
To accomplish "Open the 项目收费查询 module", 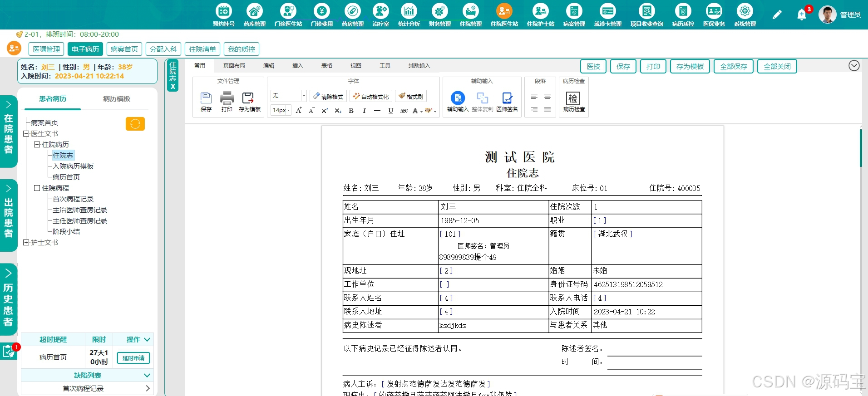I will point(646,15).
